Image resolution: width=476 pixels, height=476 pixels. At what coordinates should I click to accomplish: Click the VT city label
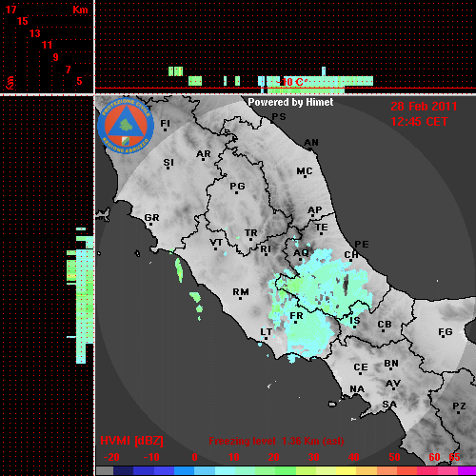[x=216, y=243]
